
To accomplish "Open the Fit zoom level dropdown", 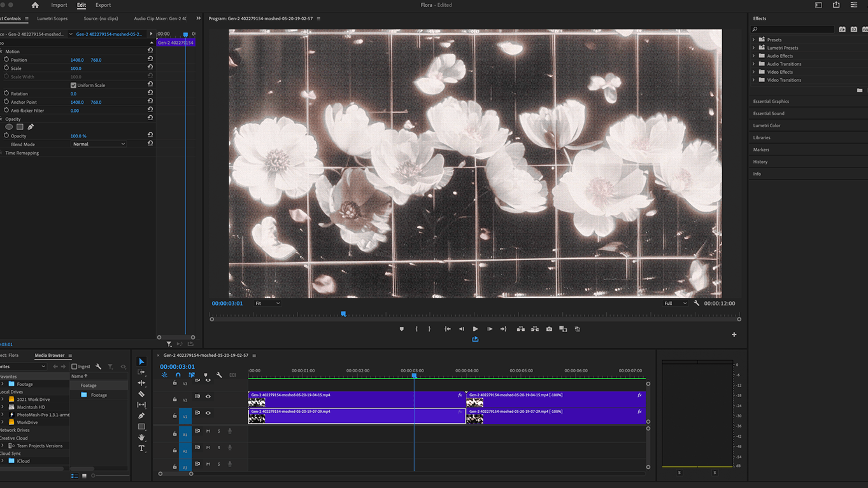I will (267, 303).
